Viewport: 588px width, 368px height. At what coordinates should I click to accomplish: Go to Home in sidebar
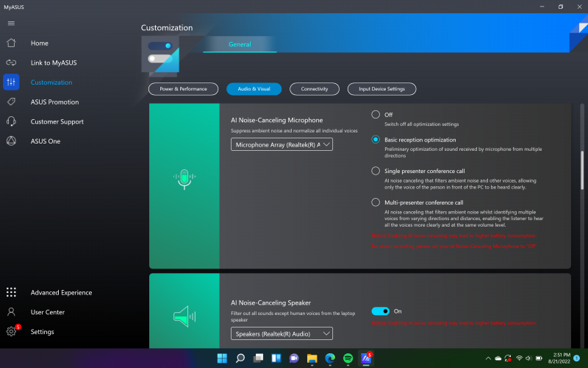pos(40,43)
